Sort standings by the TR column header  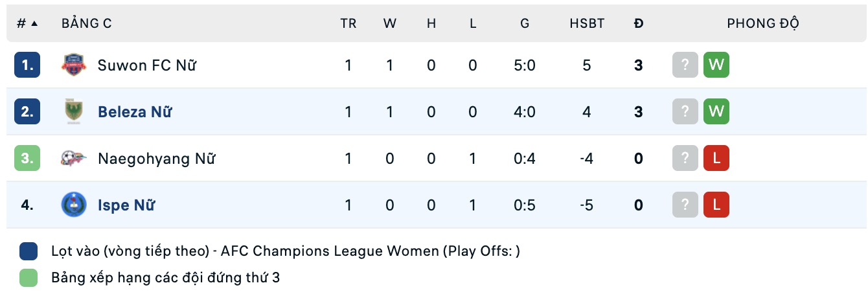coord(348,23)
